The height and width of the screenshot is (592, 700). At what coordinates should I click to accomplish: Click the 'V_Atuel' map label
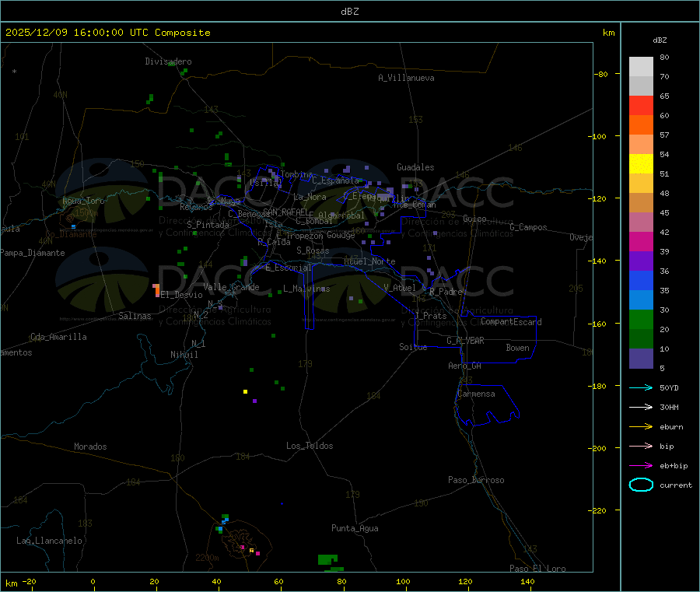click(x=400, y=288)
